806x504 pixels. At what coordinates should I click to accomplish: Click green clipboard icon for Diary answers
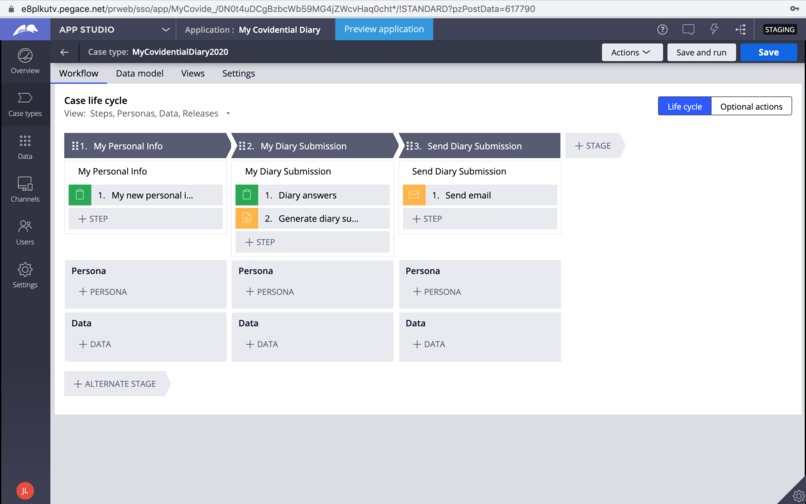tap(247, 195)
